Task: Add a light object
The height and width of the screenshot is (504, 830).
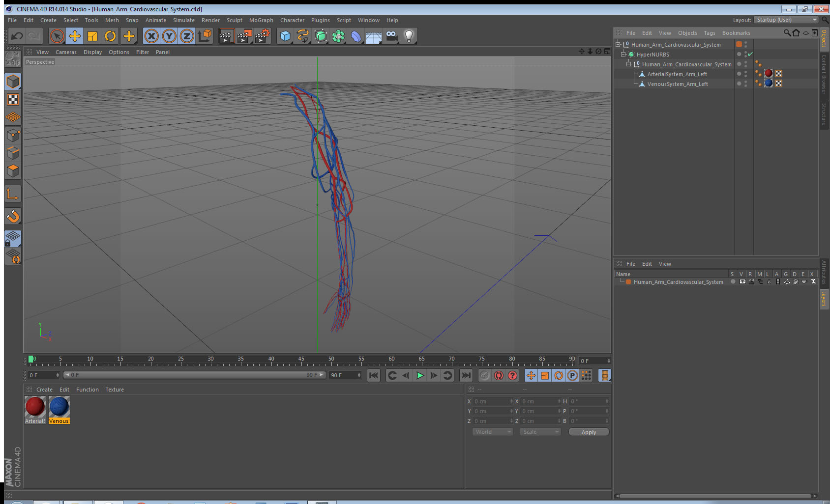Action: (x=409, y=36)
